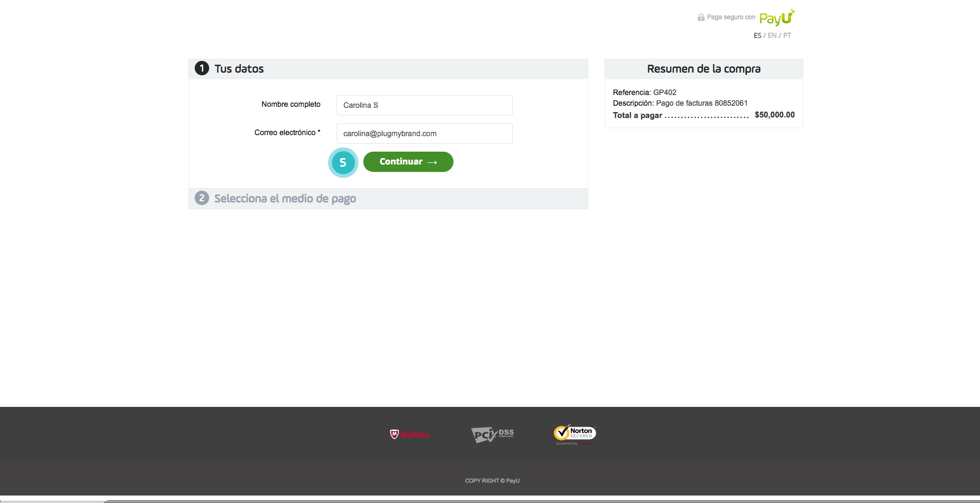Click the teal number 5 marker
980x503 pixels.
(x=343, y=163)
